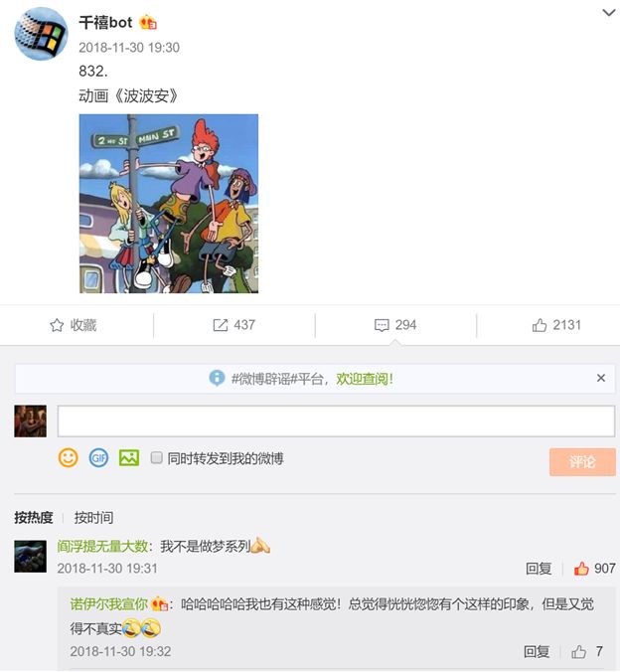Attach a picture using the image icon

129,457
